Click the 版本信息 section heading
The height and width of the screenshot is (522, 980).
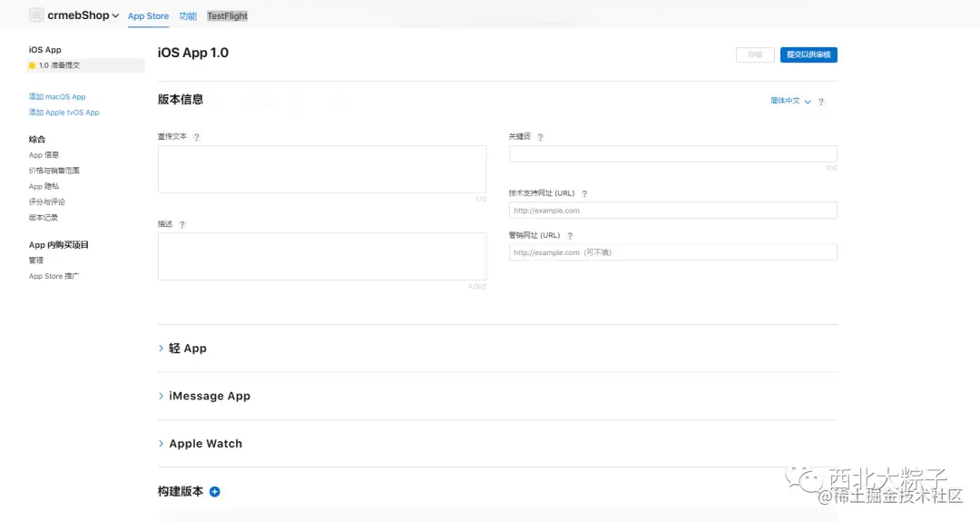[180, 99]
